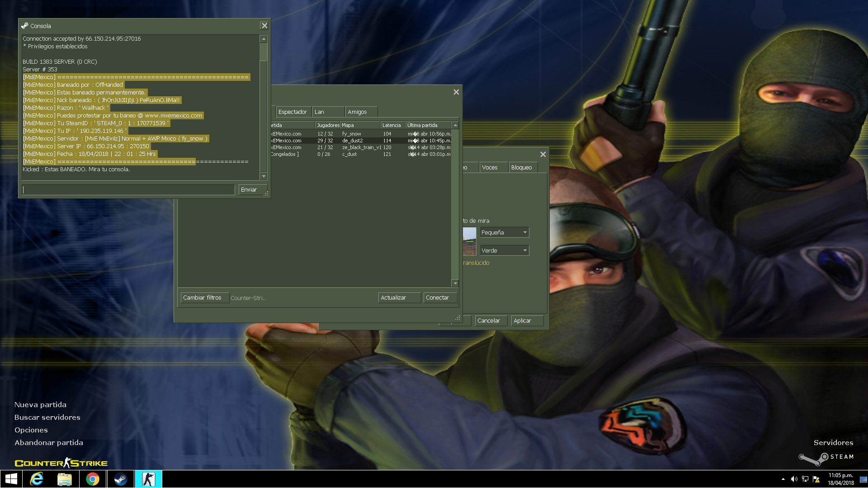The width and height of the screenshot is (868, 488).
Task: Open Steam from taskbar
Action: tap(121, 479)
